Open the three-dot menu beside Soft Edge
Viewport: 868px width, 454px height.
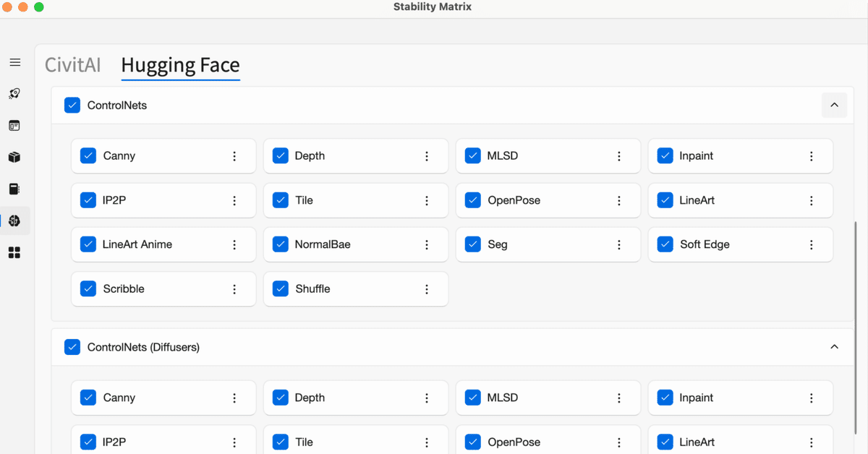[x=810, y=244]
